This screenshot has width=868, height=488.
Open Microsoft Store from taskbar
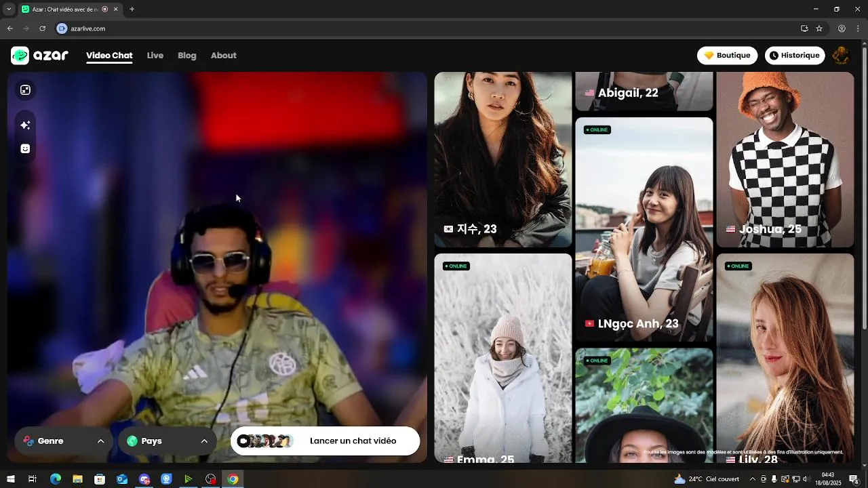pos(100,479)
